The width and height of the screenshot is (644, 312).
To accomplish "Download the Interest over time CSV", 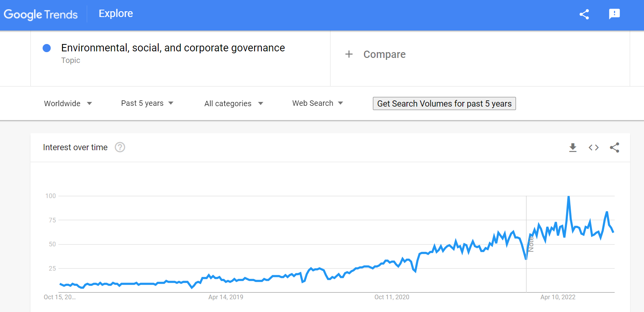I will [x=573, y=148].
